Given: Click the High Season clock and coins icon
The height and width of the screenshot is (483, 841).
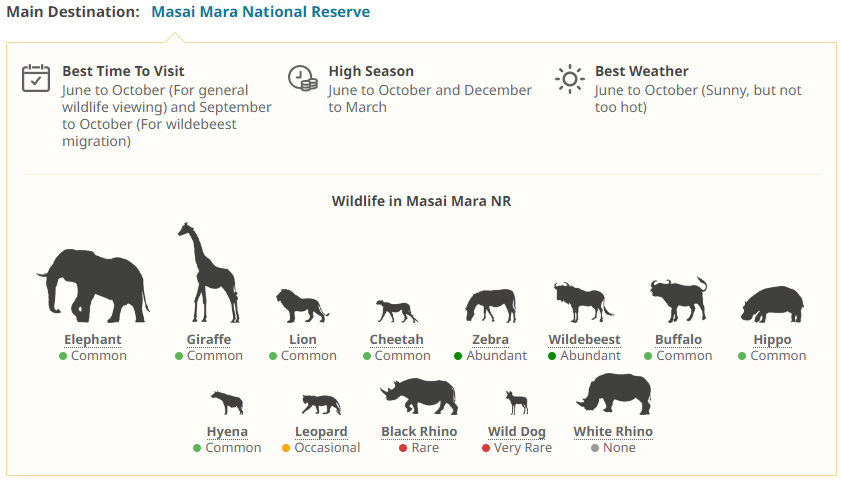Looking at the screenshot, I should pyautogui.click(x=303, y=79).
